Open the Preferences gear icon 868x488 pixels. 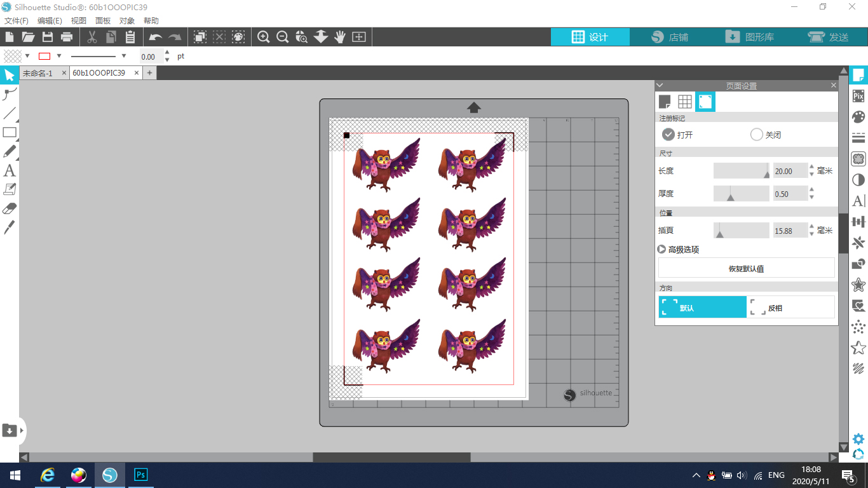point(858,439)
